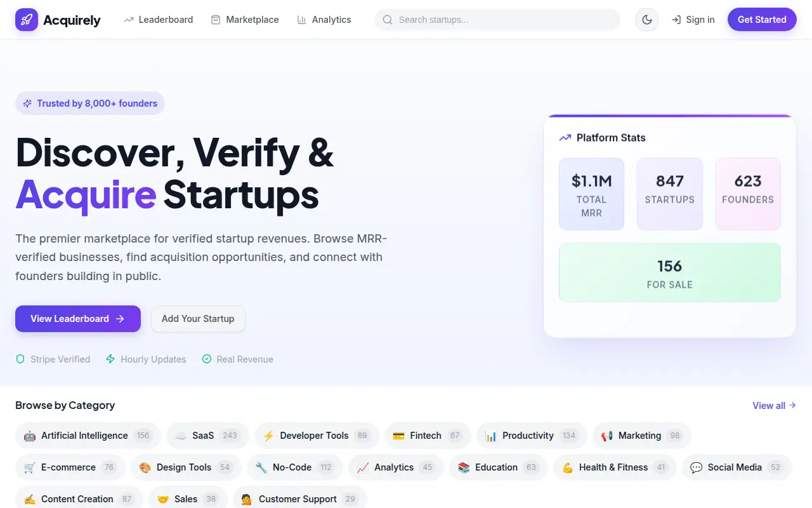Image resolution: width=812 pixels, height=508 pixels.
Task: Select the Education category chip
Action: coord(499,467)
